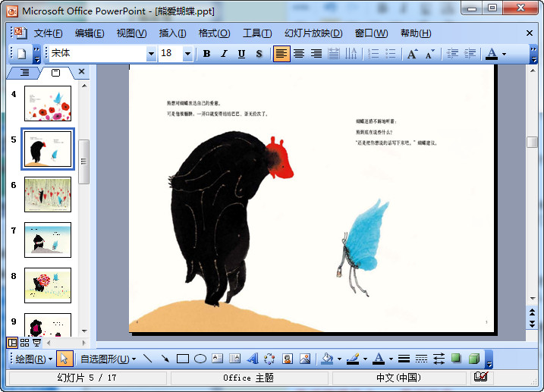Insert a vertical text box
This screenshot has height=392, width=544.
pyautogui.click(x=235, y=359)
